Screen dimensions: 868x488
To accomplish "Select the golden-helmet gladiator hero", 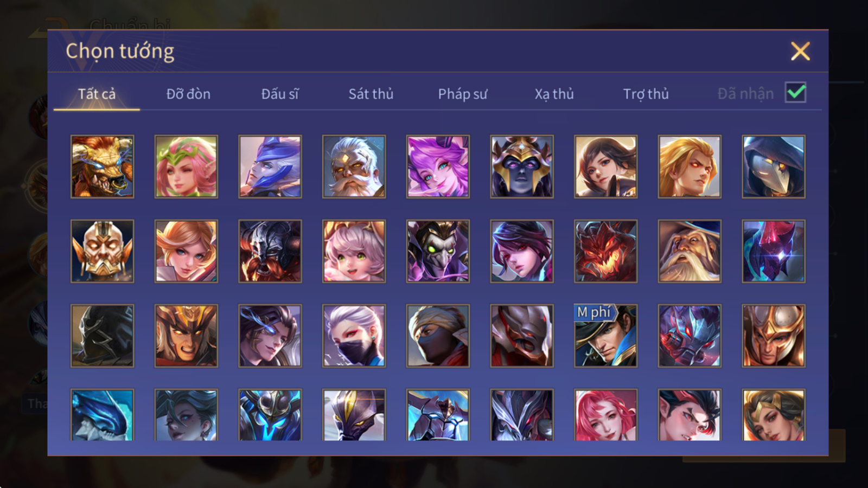I will pyautogui.click(x=774, y=336).
